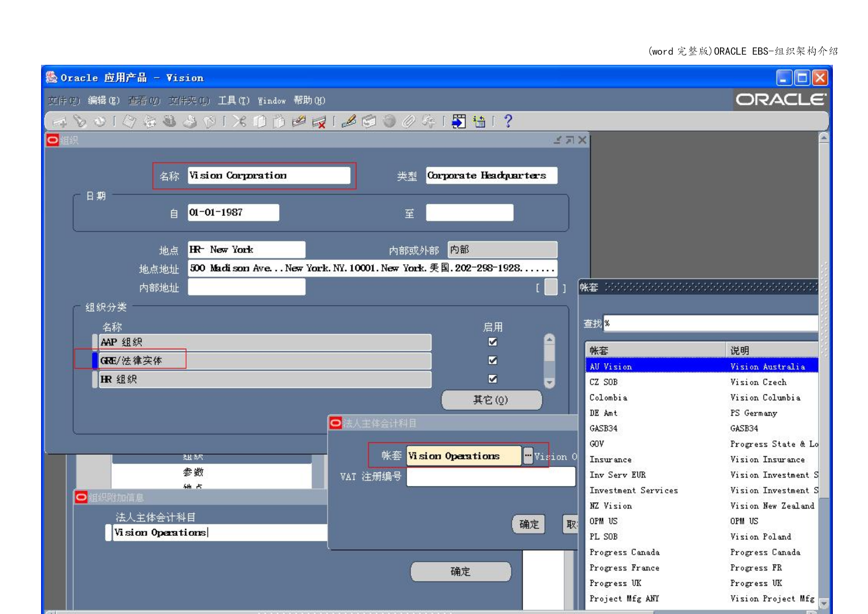
Task: Select Progress Canada row in 帐套 list
Action: point(702,552)
